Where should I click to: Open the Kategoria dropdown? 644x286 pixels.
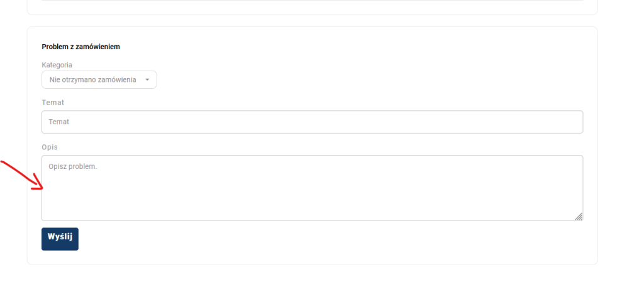pyautogui.click(x=99, y=80)
